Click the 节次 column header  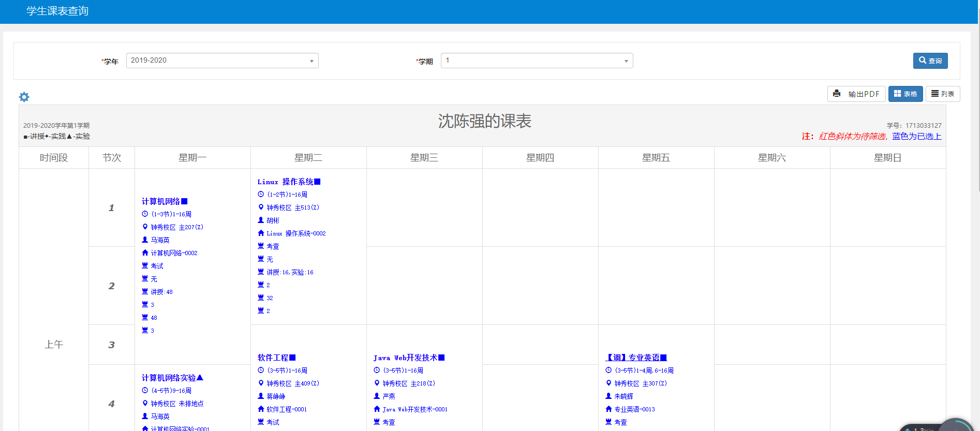click(x=112, y=158)
